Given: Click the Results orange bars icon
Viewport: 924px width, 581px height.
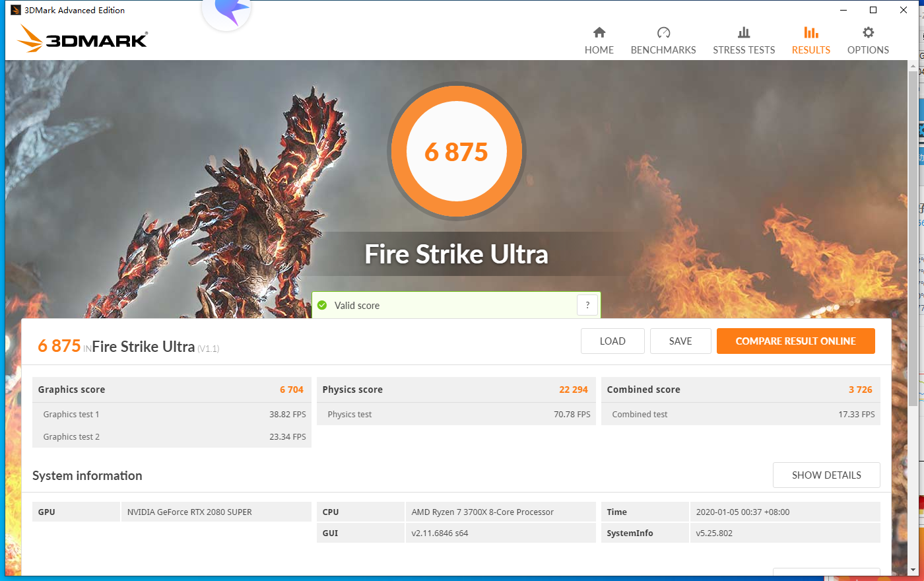Looking at the screenshot, I should point(811,32).
